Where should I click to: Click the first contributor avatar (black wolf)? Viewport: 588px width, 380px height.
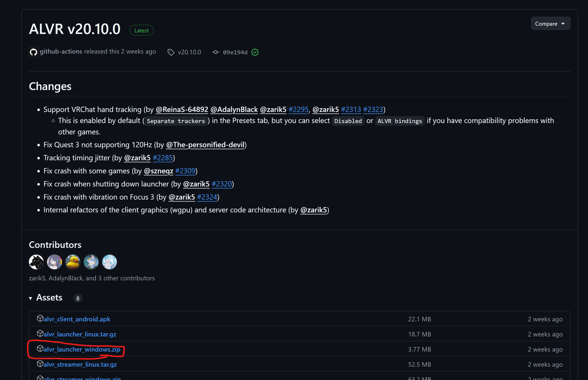pyautogui.click(x=36, y=262)
